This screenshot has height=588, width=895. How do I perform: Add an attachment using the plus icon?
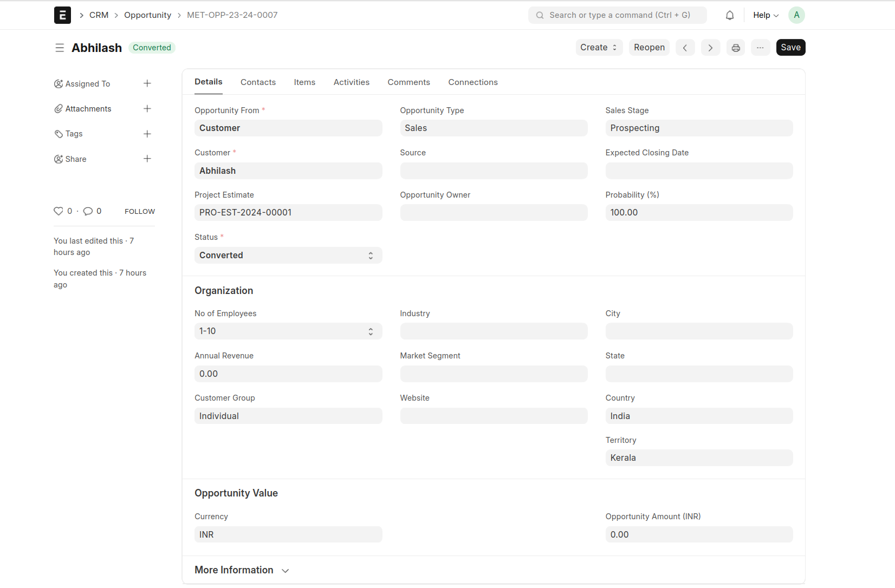click(147, 109)
